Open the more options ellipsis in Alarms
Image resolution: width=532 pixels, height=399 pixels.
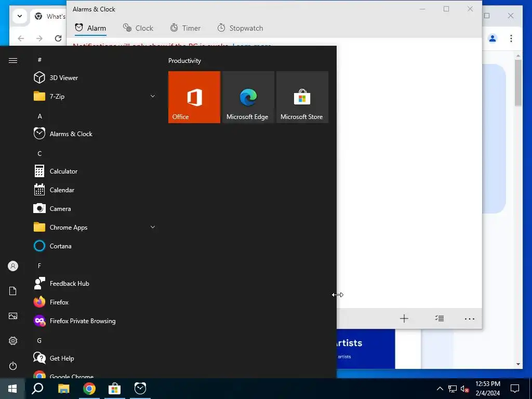470,318
